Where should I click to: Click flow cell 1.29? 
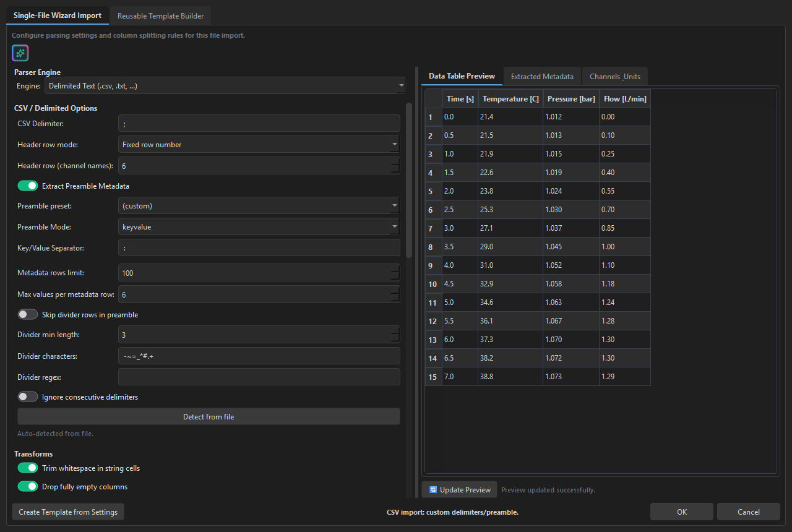[625, 377]
